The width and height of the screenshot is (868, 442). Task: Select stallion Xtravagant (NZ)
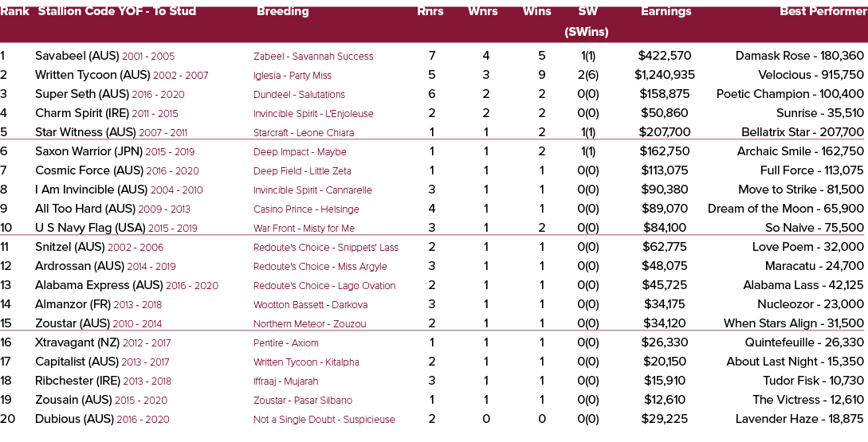[x=77, y=343]
